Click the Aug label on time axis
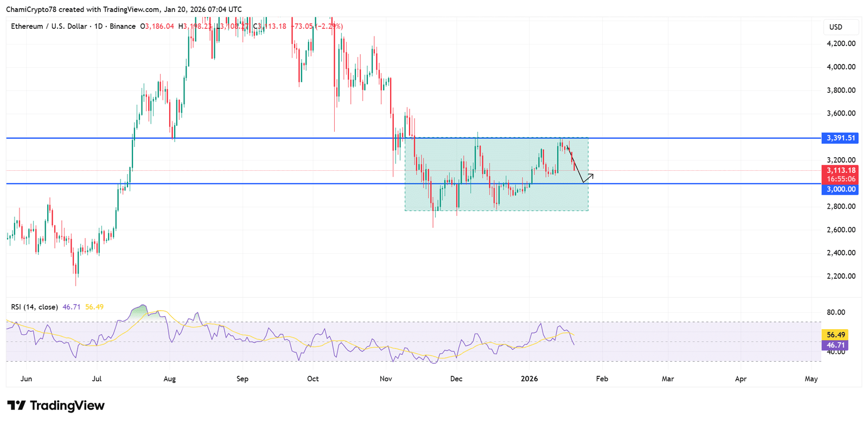868x424 pixels. (169, 378)
